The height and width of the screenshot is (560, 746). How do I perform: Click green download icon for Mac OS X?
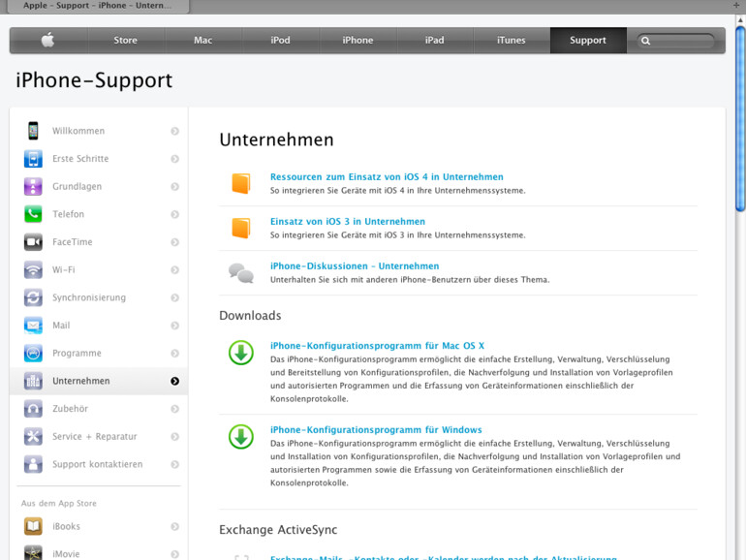pyautogui.click(x=241, y=353)
